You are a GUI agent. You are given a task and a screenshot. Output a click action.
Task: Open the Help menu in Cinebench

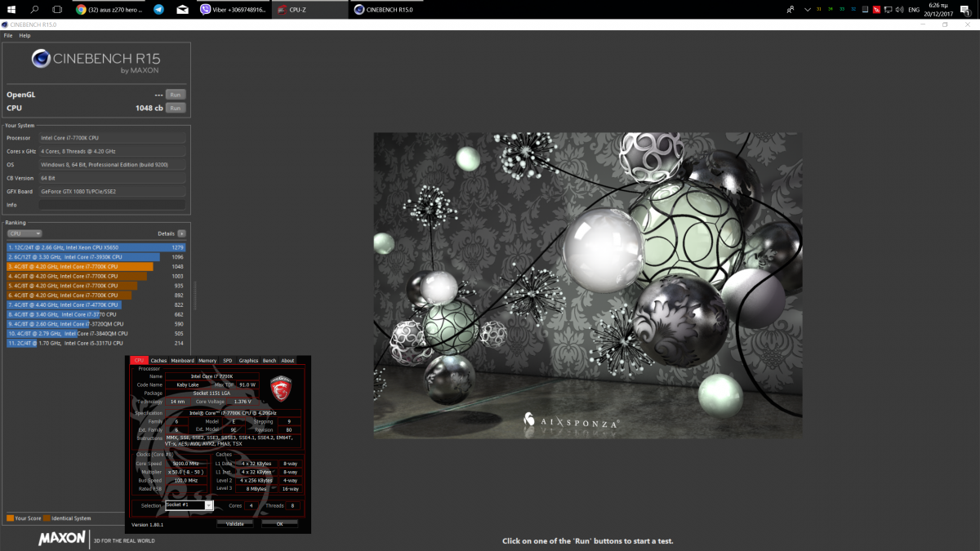(x=25, y=36)
